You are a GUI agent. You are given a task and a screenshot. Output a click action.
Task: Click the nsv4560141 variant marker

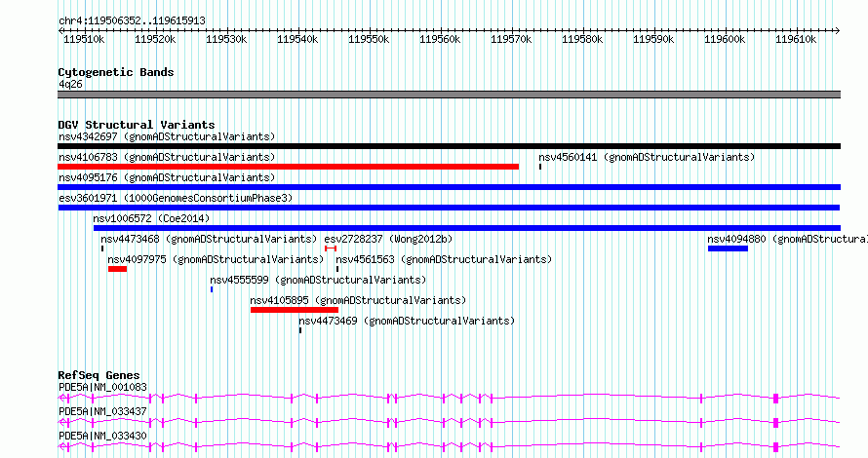tap(540, 167)
